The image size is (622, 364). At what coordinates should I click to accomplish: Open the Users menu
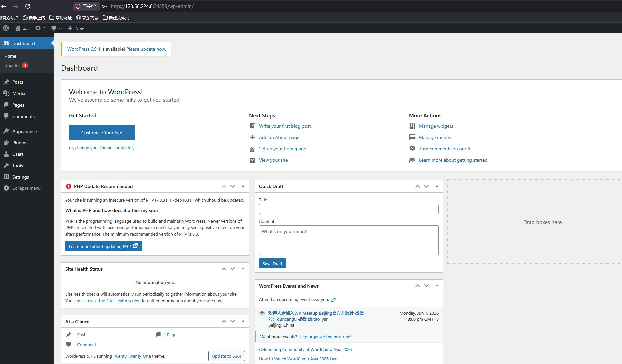(18, 154)
